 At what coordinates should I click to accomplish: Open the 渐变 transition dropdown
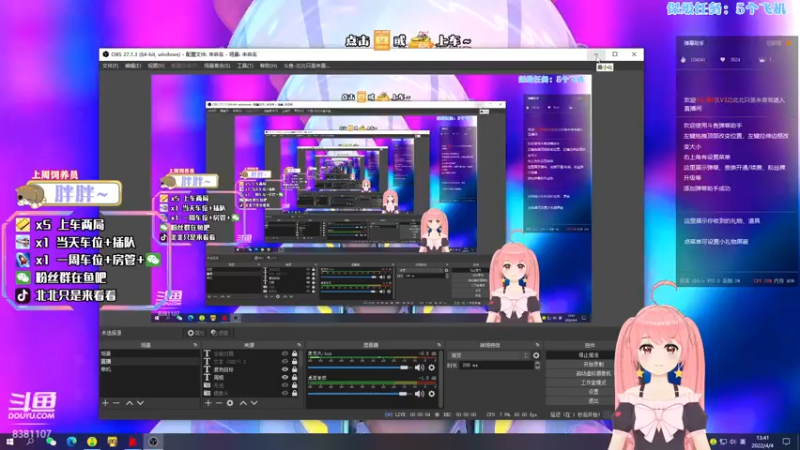[489, 355]
